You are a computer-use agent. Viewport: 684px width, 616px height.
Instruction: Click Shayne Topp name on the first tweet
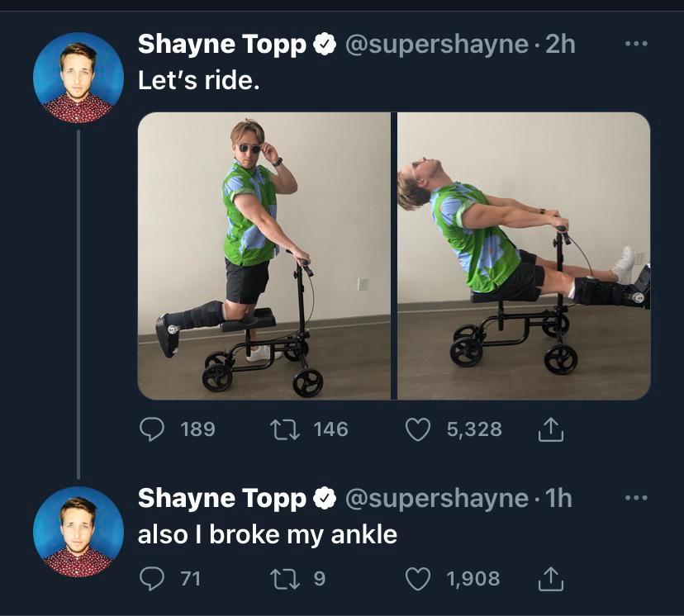click(221, 45)
